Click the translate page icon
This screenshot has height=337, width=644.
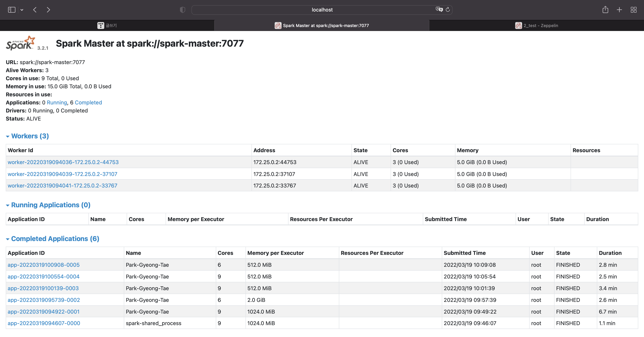tap(439, 10)
